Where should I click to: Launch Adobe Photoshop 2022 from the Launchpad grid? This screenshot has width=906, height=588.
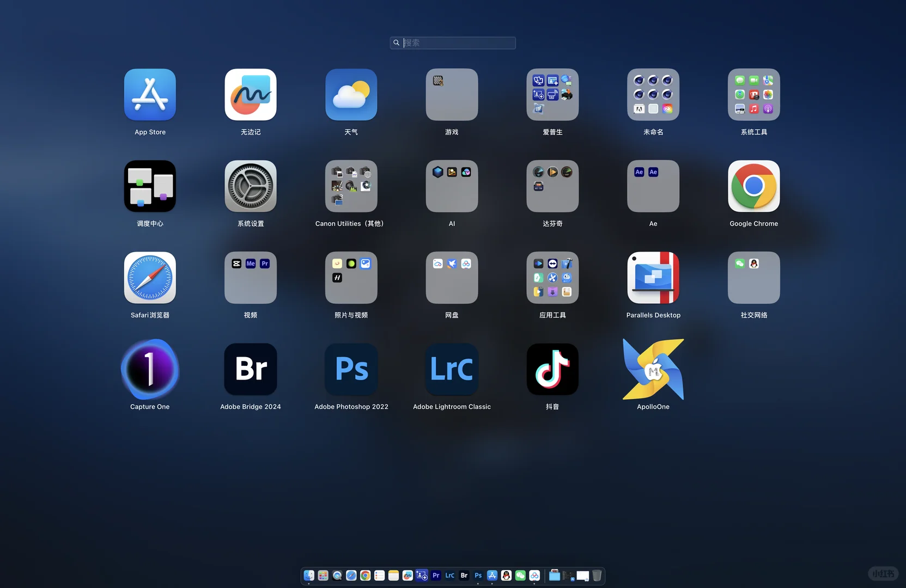(x=351, y=369)
